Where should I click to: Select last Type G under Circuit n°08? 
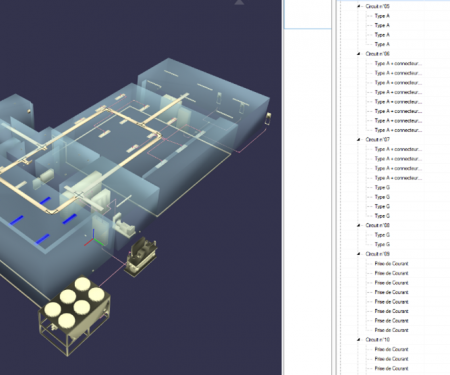[x=382, y=244]
